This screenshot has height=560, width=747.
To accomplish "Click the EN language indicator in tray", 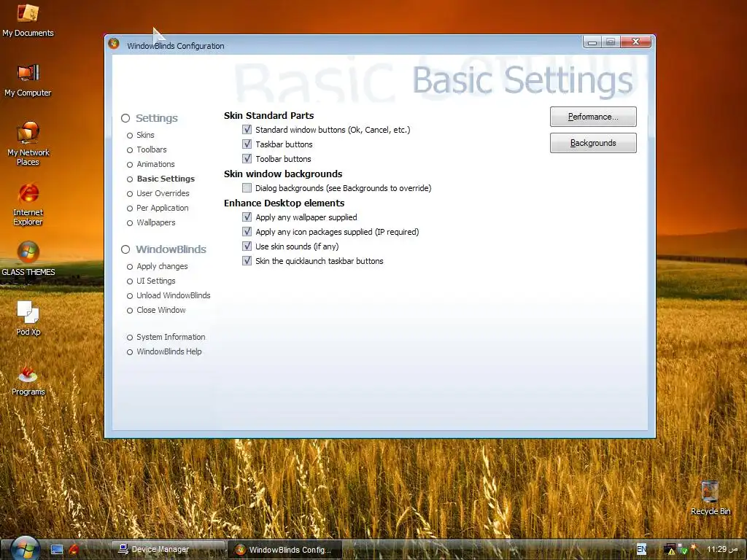I will [641, 549].
